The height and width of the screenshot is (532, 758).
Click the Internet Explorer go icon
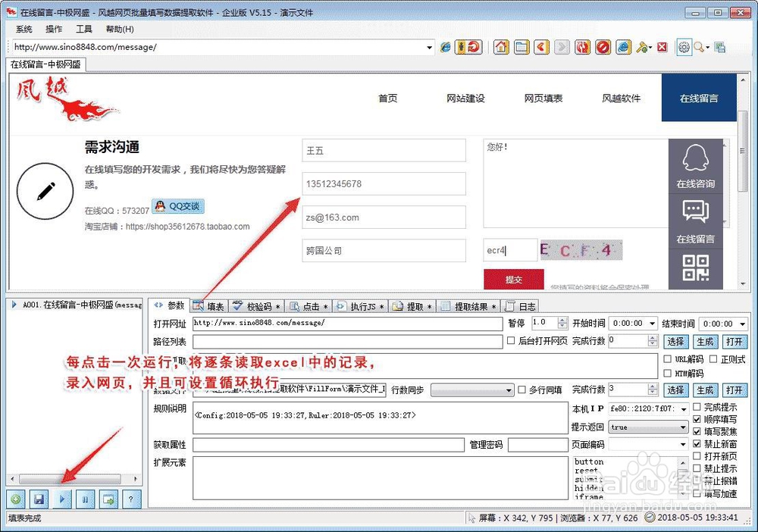[445, 47]
